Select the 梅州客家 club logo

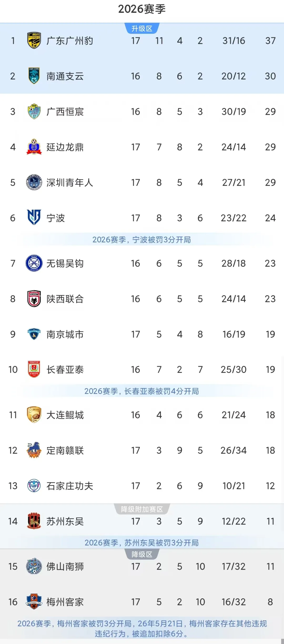pos(34,601)
